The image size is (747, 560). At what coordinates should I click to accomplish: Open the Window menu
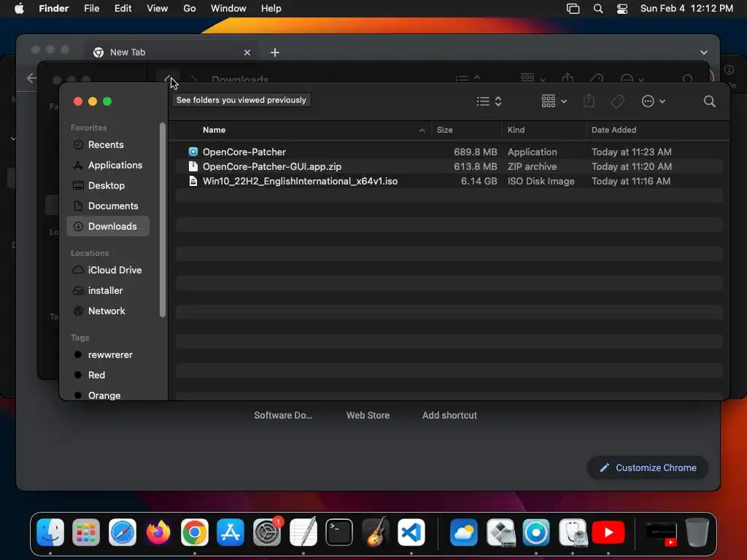click(228, 9)
